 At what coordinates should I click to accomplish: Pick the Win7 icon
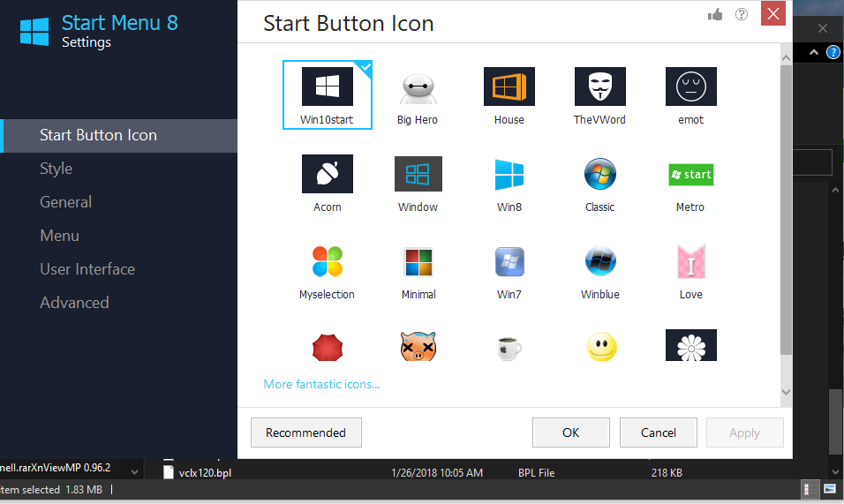509,261
